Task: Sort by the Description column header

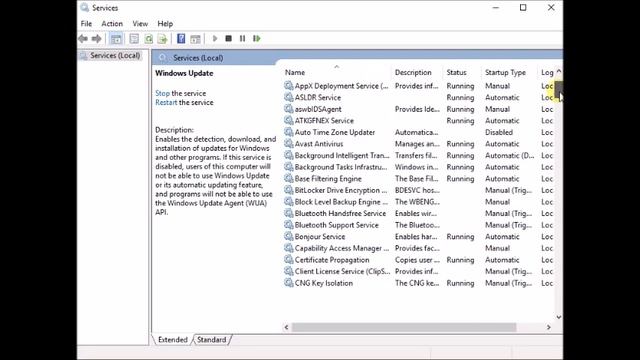Action: (413, 72)
